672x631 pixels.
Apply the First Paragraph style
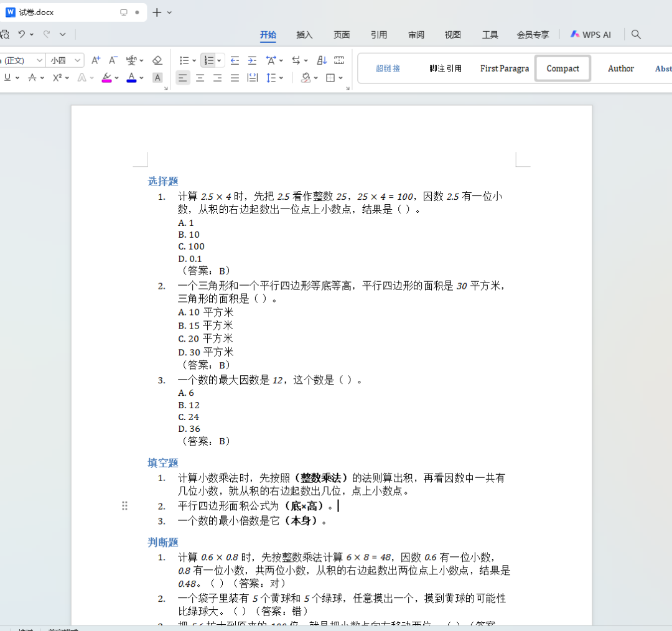click(505, 68)
